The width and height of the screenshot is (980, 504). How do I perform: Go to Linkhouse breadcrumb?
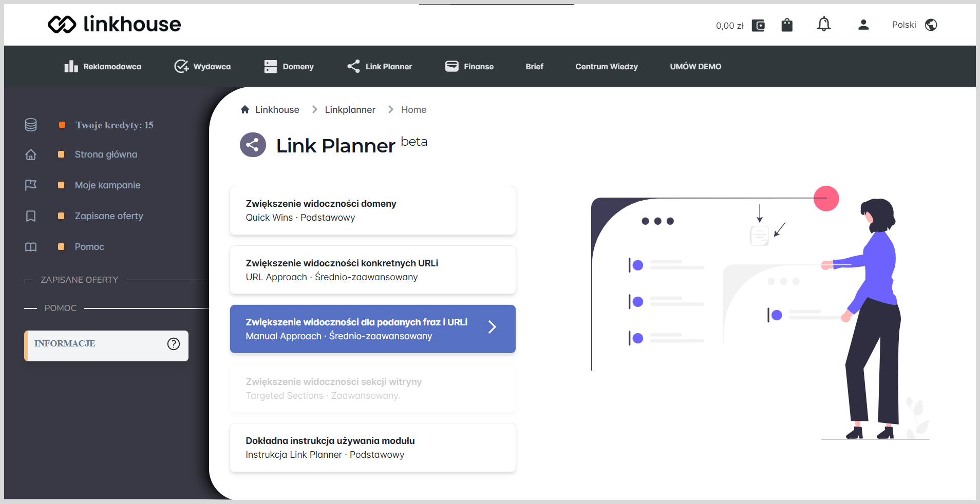[x=277, y=110]
